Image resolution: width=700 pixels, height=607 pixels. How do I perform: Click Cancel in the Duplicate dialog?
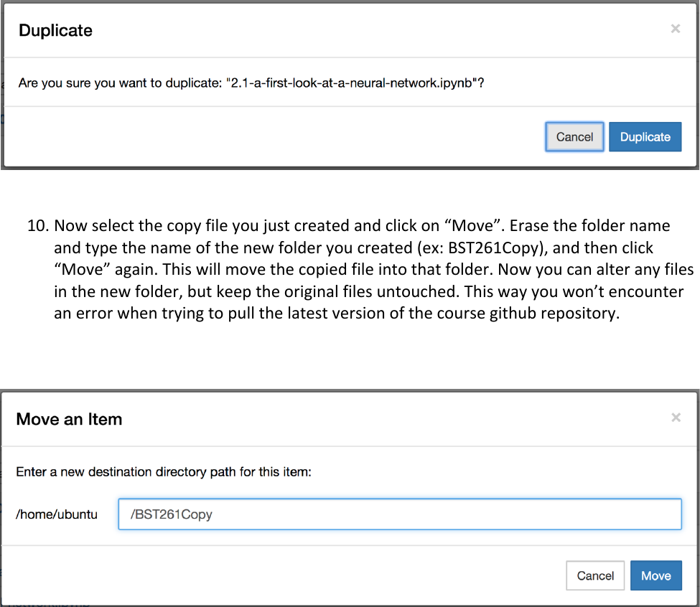coord(574,136)
